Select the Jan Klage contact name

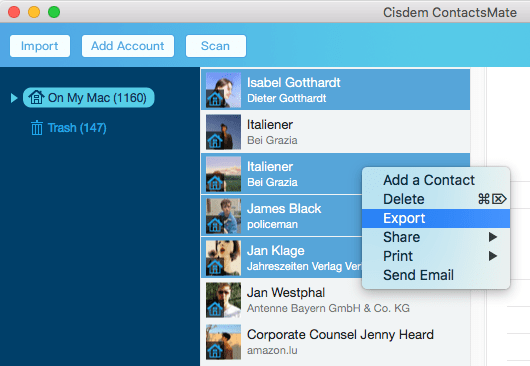(x=275, y=251)
